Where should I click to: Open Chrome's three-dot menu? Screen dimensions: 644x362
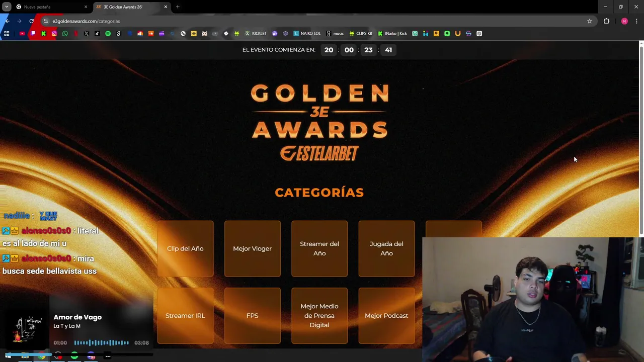tap(636, 21)
